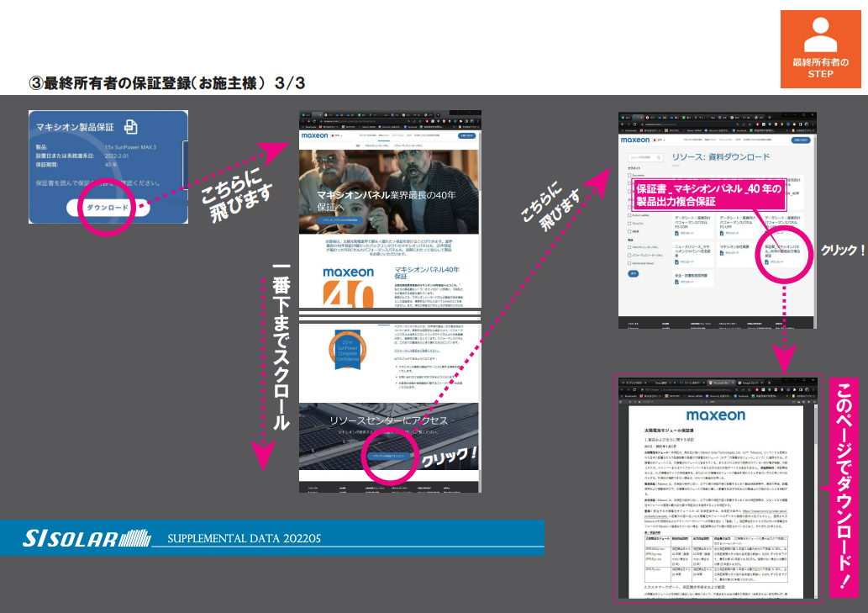Click download link on 保証書_マキシオンパネル_40年 card
The image size is (868, 613).
773,262
